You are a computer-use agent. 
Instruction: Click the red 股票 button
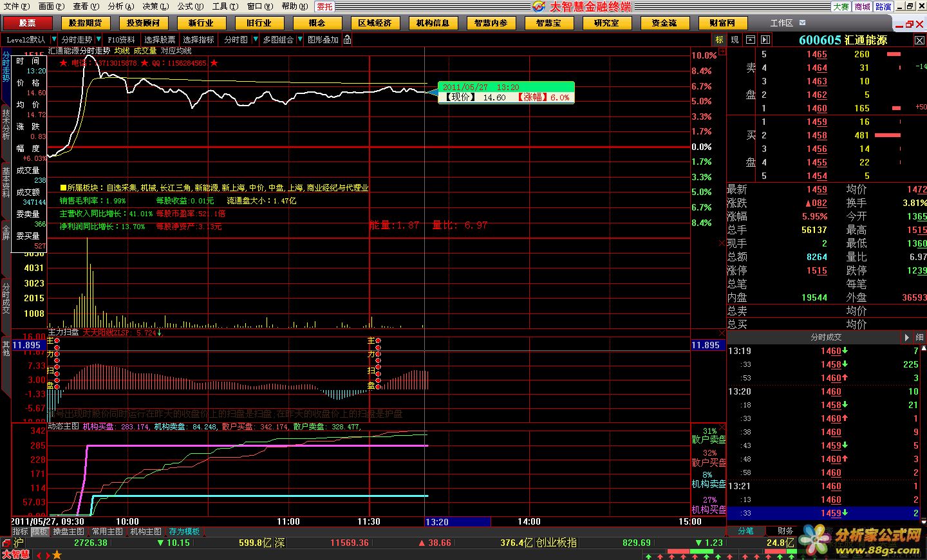coord(27,23)
